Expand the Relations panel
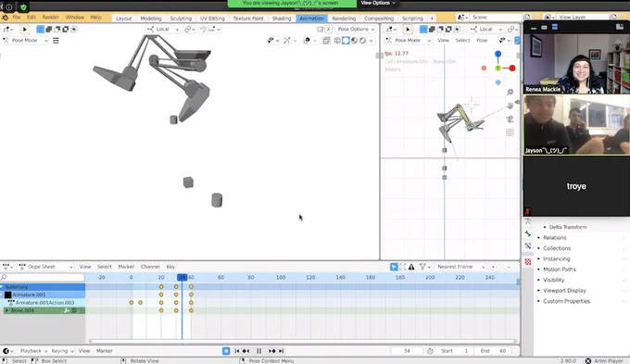 tap(554, 238)
